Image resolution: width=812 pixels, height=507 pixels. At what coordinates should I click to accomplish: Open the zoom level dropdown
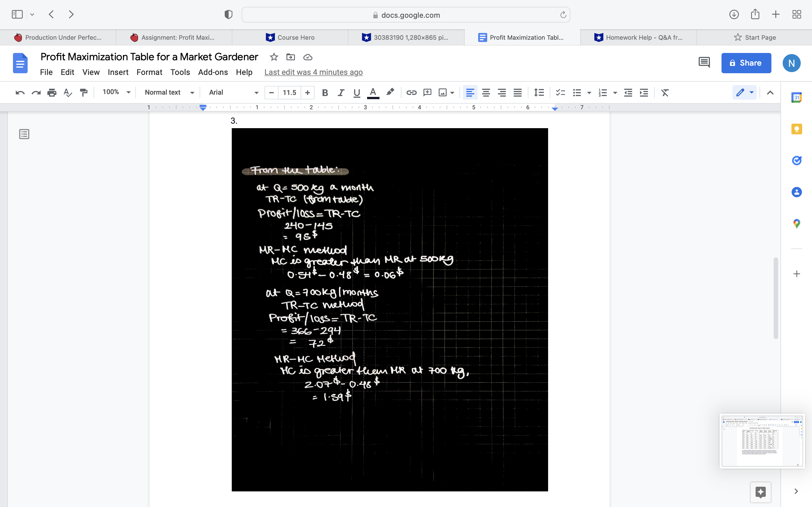(116, 92)
